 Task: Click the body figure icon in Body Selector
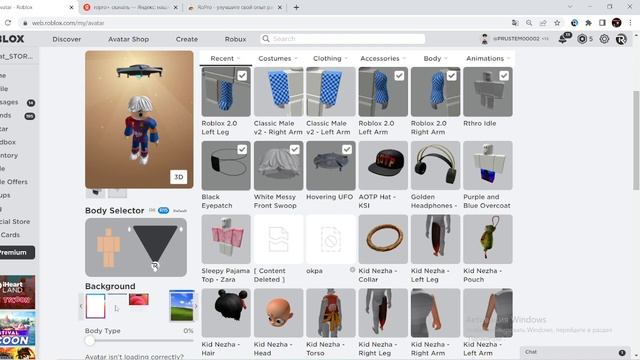[108, 247]
